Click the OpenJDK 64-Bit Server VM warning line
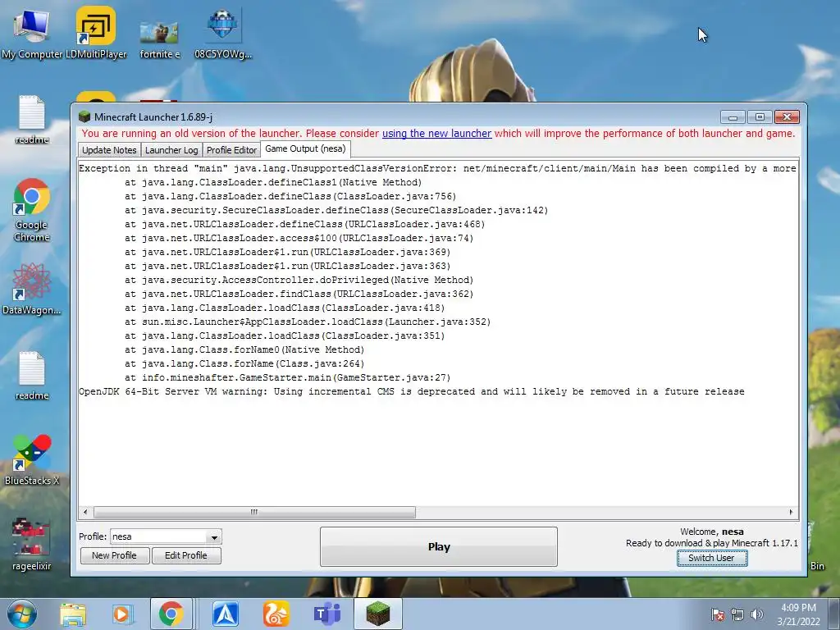 click(412, 391)
